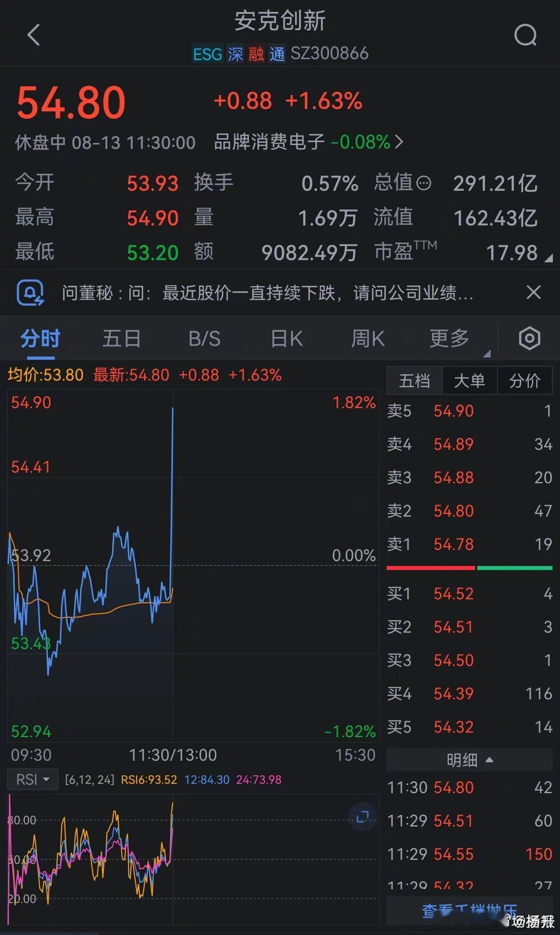Tap the 深 exchange tag badge
560x935 pixels.
235,54
